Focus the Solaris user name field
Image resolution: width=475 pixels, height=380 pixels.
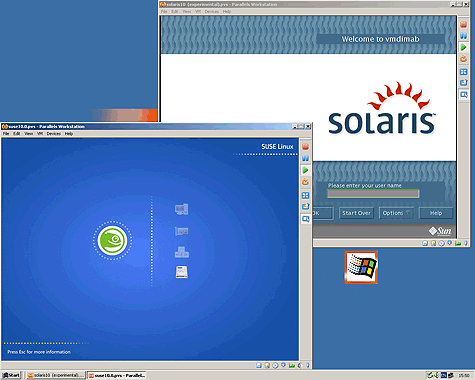[373, 194]
